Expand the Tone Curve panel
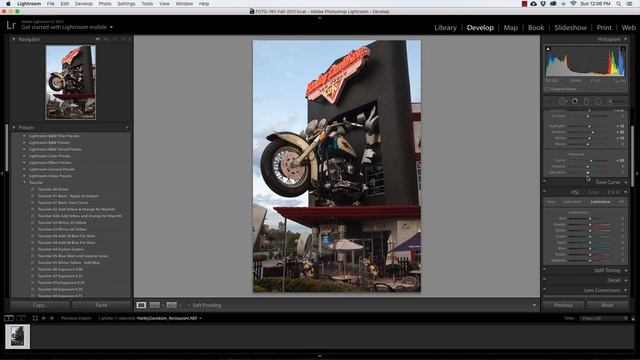Image resolution: width=640 pixels, height=360 pixels. coord(626,182)
